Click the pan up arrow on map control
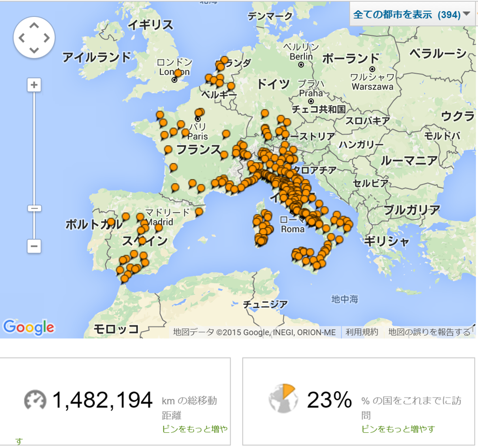The height and width of the screenshot is (448, 478). (x=34, y=25)
